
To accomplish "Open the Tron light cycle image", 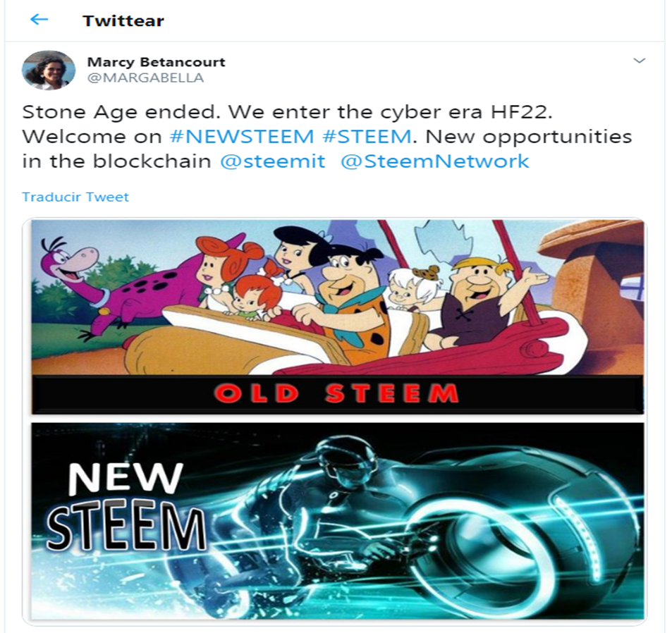I will [337, 520].
